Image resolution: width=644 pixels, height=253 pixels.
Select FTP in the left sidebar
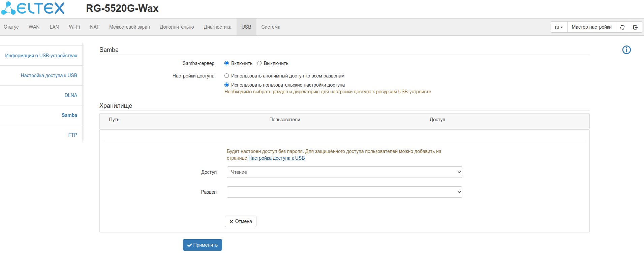tap(72, 135)
